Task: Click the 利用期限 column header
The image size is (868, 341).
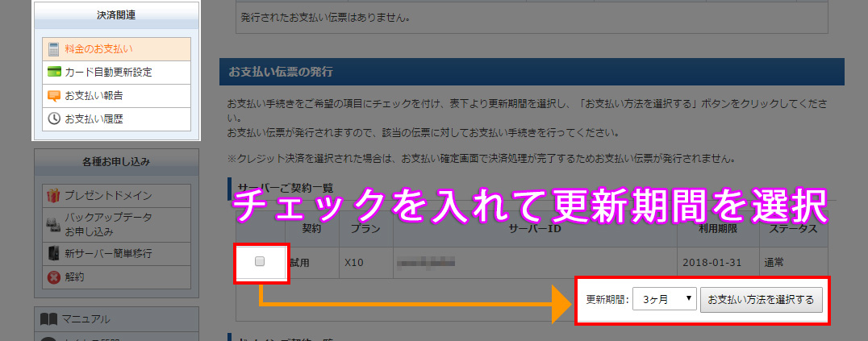Action: click(x=717, y=229)
